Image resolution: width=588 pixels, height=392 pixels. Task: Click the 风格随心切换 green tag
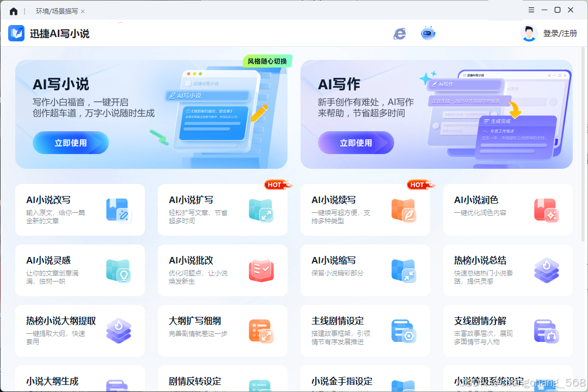[267, 61]
